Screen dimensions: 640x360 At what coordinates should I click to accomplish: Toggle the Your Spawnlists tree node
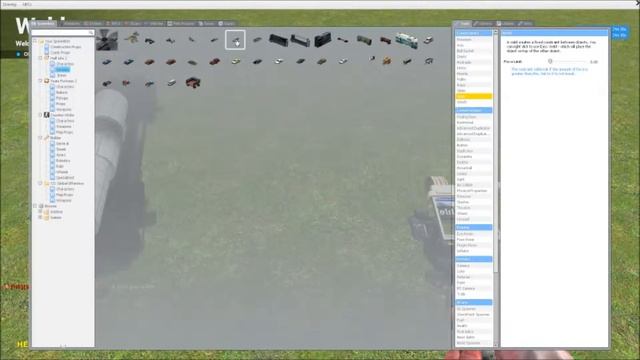pos(35,41)
